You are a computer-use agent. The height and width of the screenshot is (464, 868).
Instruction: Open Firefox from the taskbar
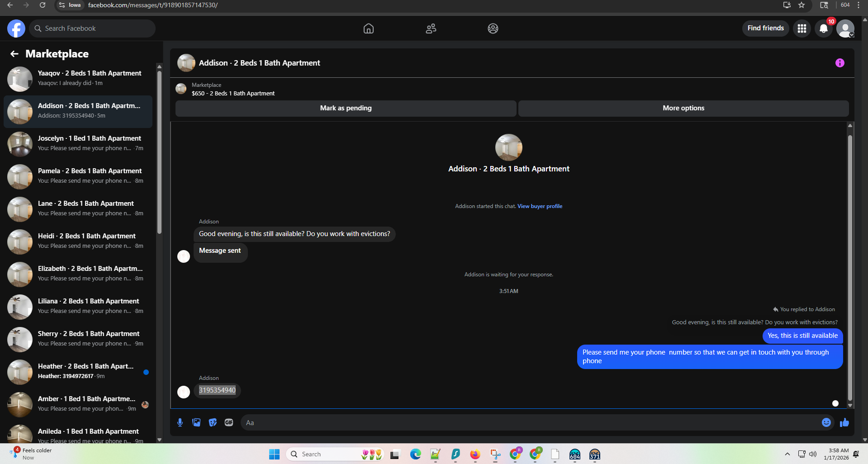click(475, 454)
